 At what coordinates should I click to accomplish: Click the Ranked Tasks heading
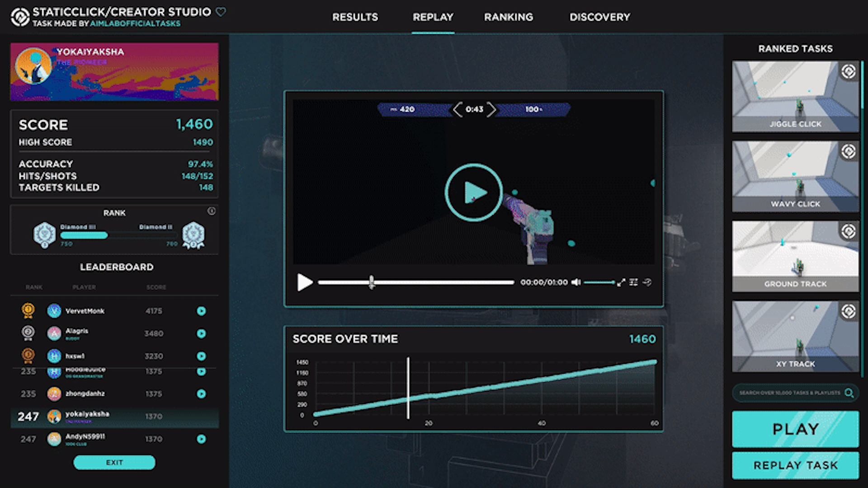click(x=795, y=48)
